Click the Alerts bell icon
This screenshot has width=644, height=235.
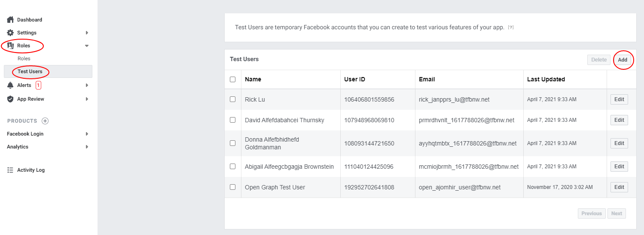[x=10, y=85]
